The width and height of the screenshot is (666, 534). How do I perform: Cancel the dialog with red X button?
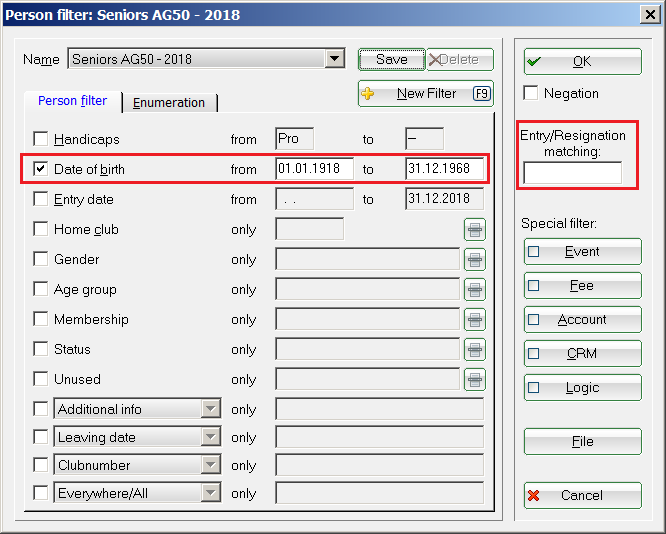(582, 495)
